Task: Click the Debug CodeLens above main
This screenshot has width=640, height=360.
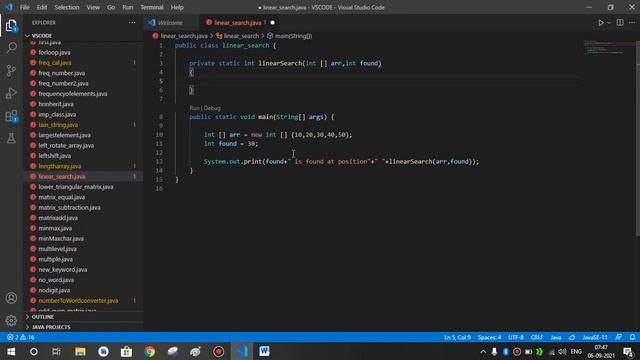Action: point(212,108)
